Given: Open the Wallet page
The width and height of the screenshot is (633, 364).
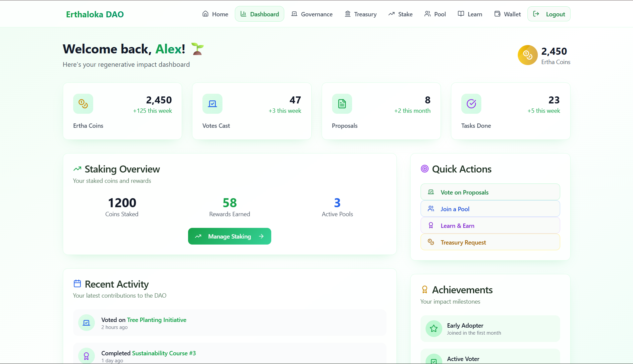Looking at the screenshot, I should pos(507,14).
